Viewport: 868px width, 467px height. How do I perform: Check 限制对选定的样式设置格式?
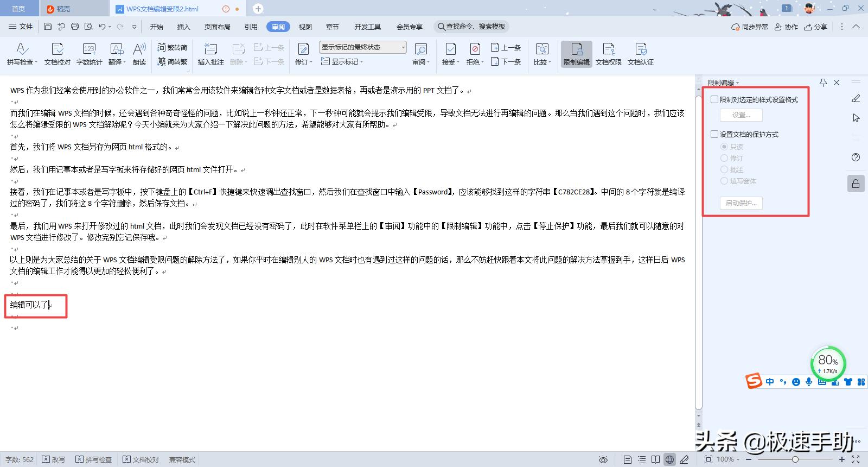coord(714,99)
